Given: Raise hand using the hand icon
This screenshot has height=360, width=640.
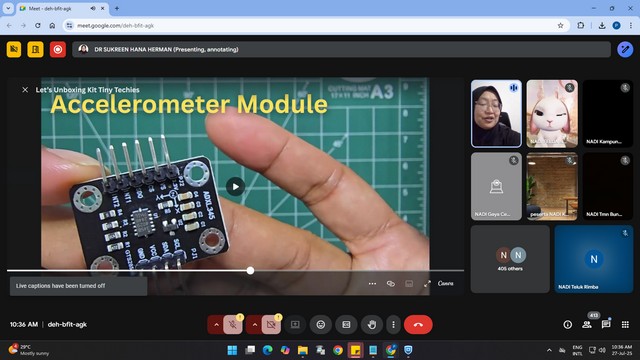Looking at the screenshot, I should (371, 324).
